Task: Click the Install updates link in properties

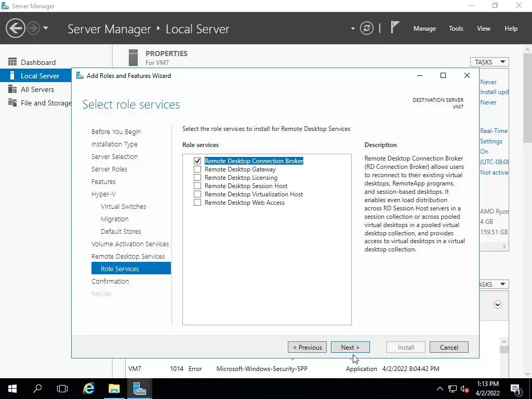Action: coord(494,91)
